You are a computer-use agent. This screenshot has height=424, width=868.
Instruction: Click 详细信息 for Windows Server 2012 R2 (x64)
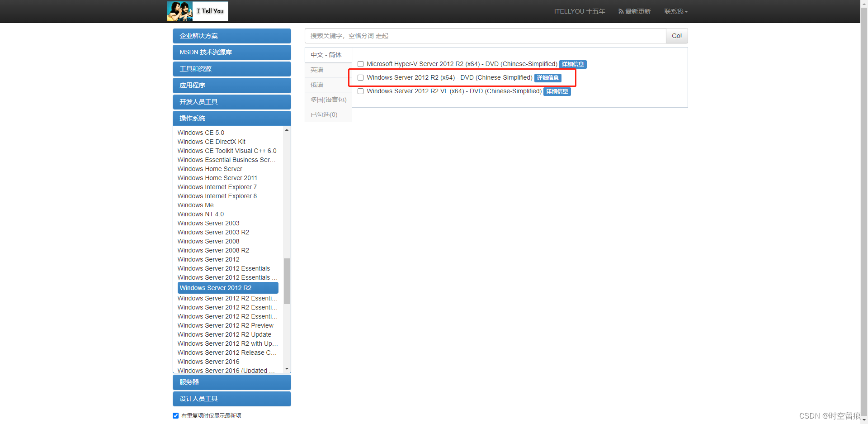pyautogui.click(x=547, y=77)
